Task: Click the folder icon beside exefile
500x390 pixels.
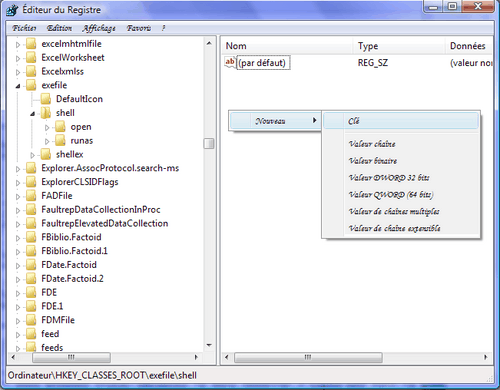Action: point(31,85)
